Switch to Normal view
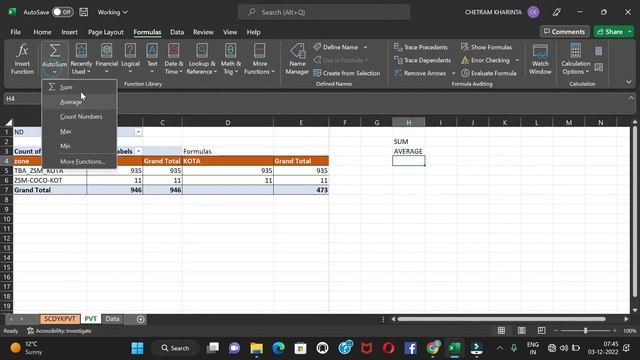Image resolution: width=640 pixels, height=360 pixels. pyautogui.click(x=501, y=331)
